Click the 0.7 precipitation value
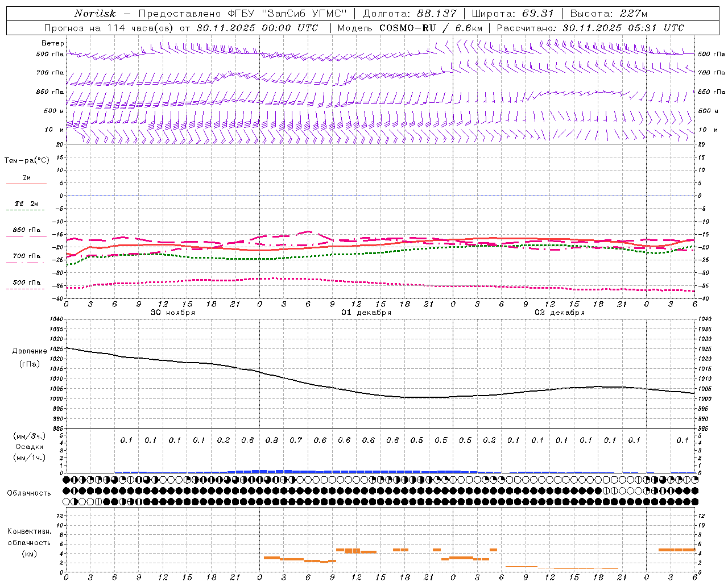Image resolution: width=728 pixels, height=582 pixels. [x=296, y=440]
